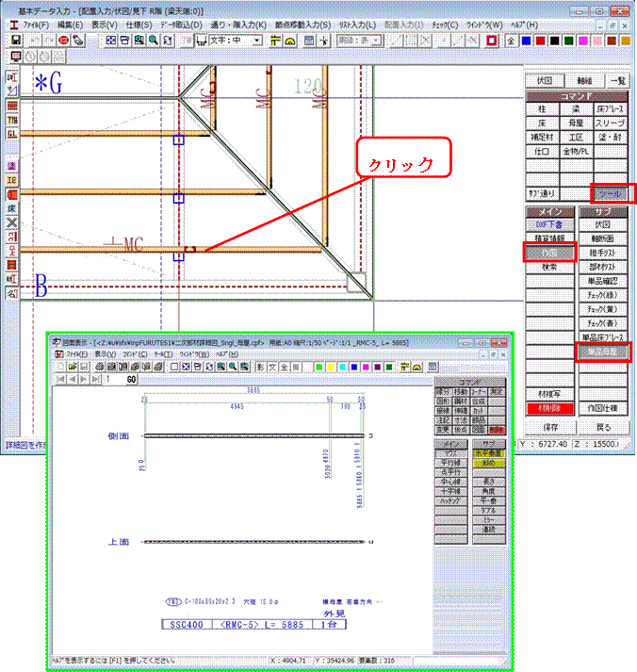The image size is (637, 672).
Task: Click the 平行線 parallel line button in drawing viewer
Action: [450, 463]
